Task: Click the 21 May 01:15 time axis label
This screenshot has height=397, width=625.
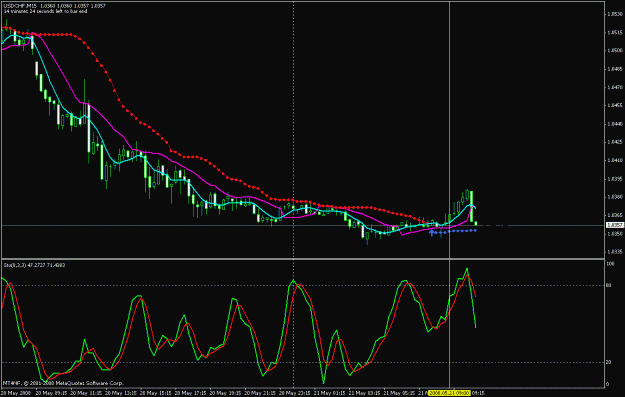Action: click(x=329, y=393)
